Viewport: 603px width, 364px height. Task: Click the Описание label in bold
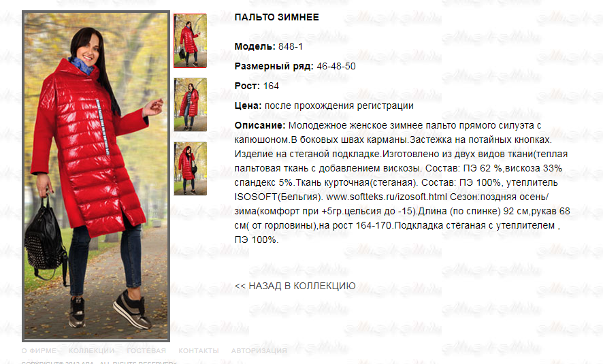point(259,125)
